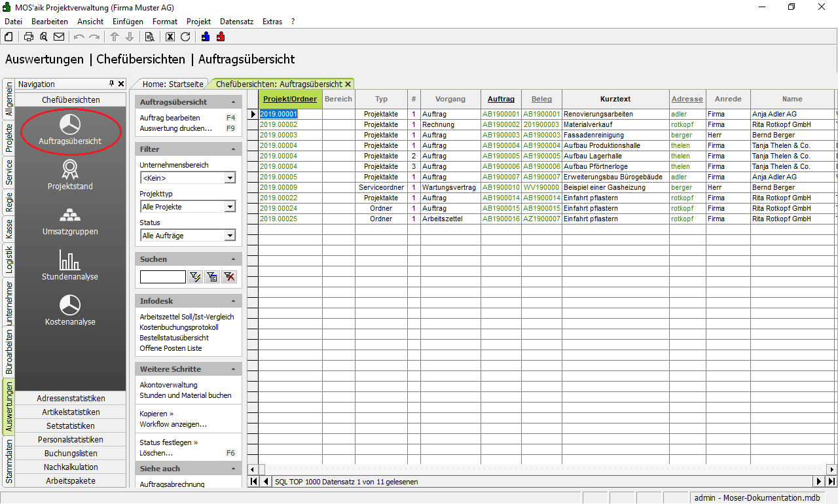Click the Offene Posten Liste link
The height and width of the screenshot is (504, 838).
[171, 348]
